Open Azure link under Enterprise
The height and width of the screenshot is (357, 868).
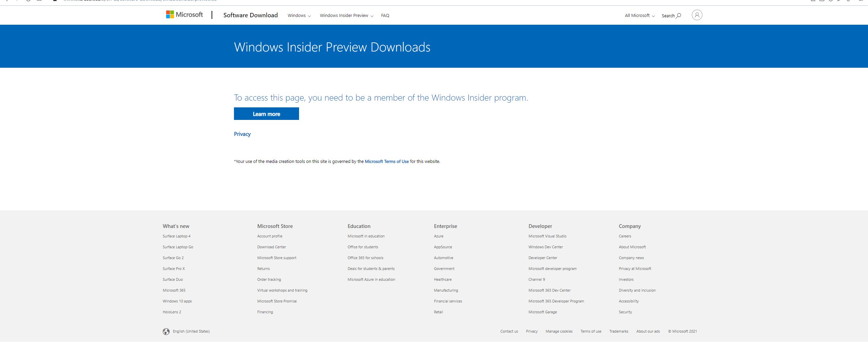point(439,236)
